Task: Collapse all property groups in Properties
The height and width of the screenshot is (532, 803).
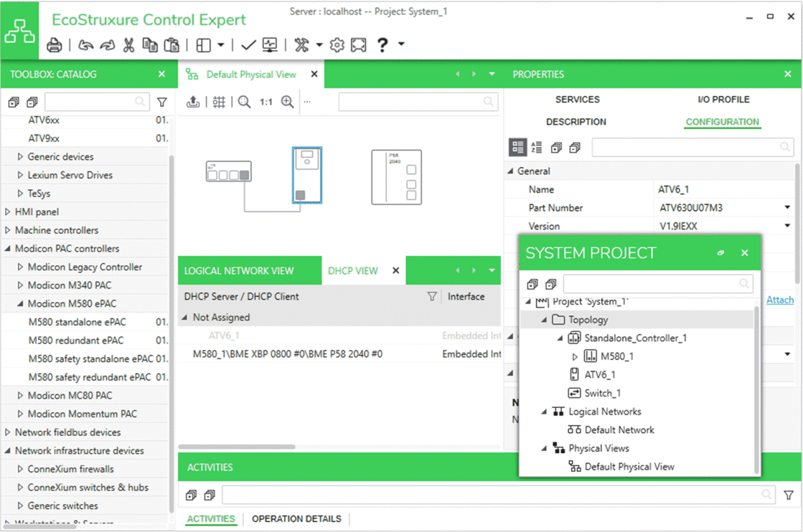Action: pos(575,148)
